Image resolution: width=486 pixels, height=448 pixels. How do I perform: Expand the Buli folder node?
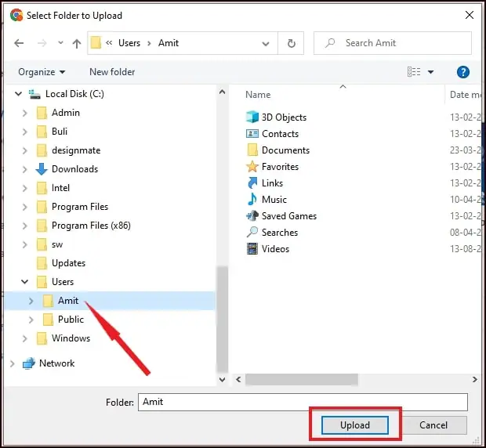pyautogui.click(x=25, y=132)
